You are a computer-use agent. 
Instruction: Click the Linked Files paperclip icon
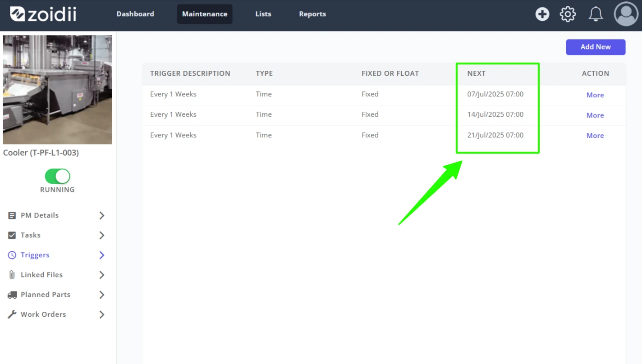click(x=12, y=275)
